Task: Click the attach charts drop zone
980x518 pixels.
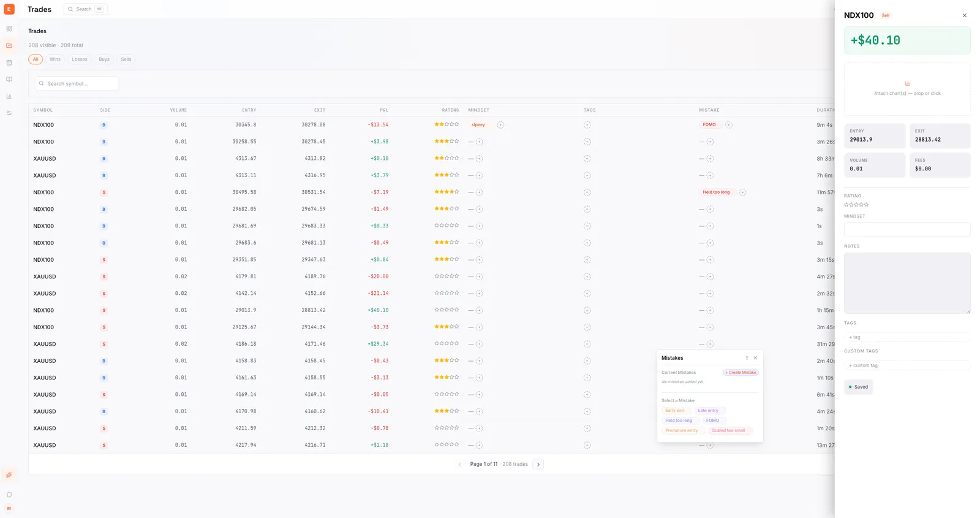Action: click(907, 89)
